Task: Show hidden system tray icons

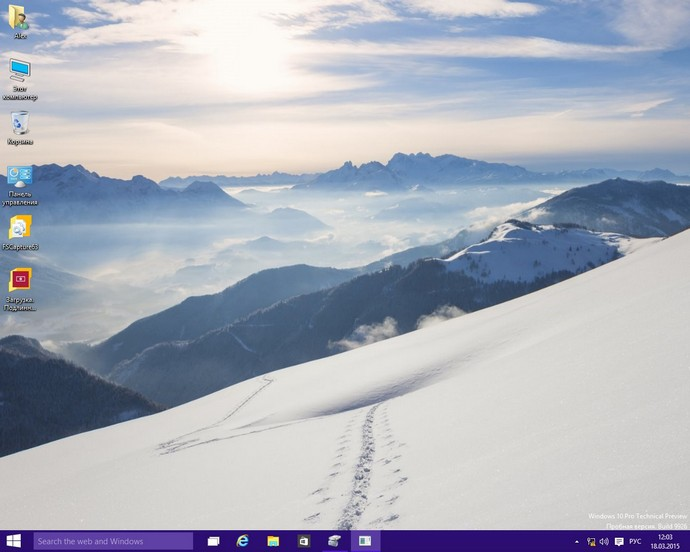Action: click(577, 541)
